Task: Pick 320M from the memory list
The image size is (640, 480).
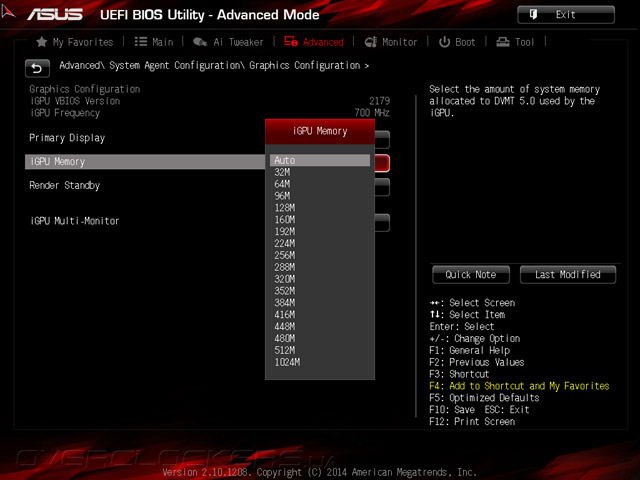Action: pyautogui.click(x=284, y=279)
